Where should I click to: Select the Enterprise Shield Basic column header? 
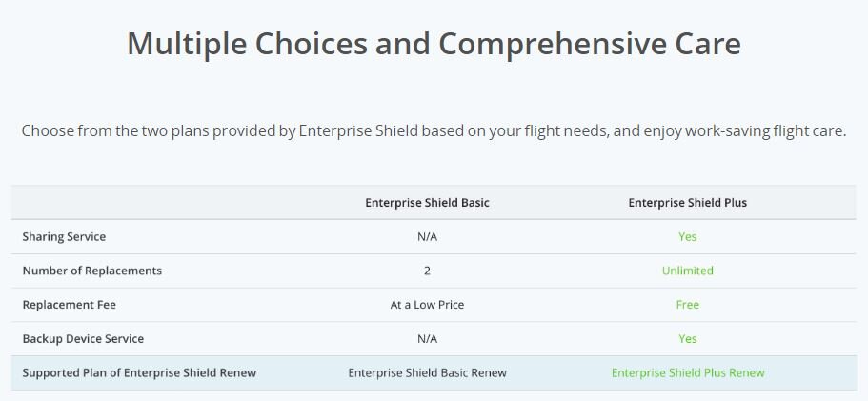click(427, 203)
